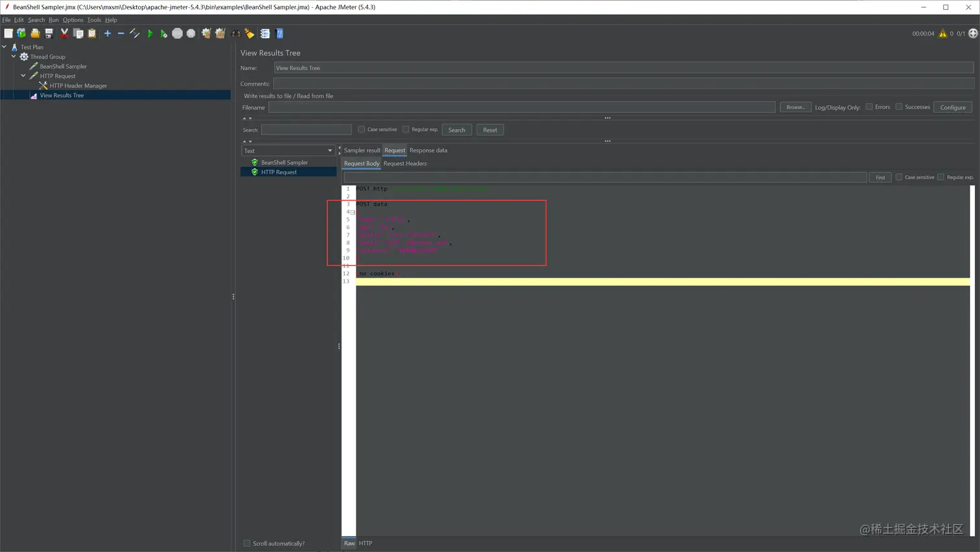Collapse the HTTP Request tree arrow
Viewport: 980px width, 552px height.
(23, 76)
